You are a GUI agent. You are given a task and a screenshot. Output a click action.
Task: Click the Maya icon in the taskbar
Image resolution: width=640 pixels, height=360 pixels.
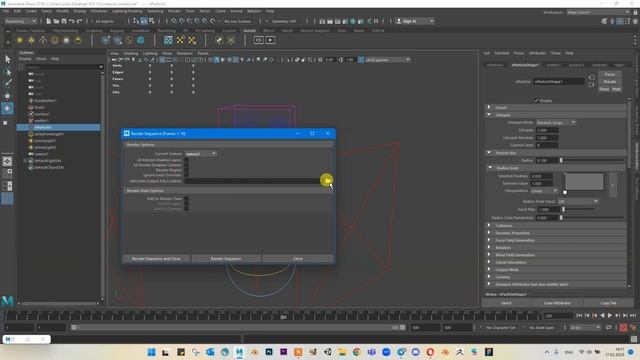point(240,352)
